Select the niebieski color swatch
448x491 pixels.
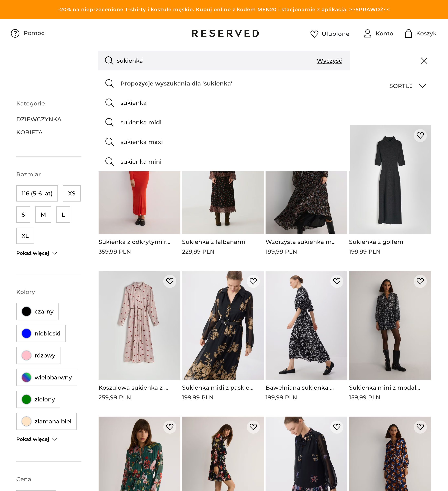(41, 333)
